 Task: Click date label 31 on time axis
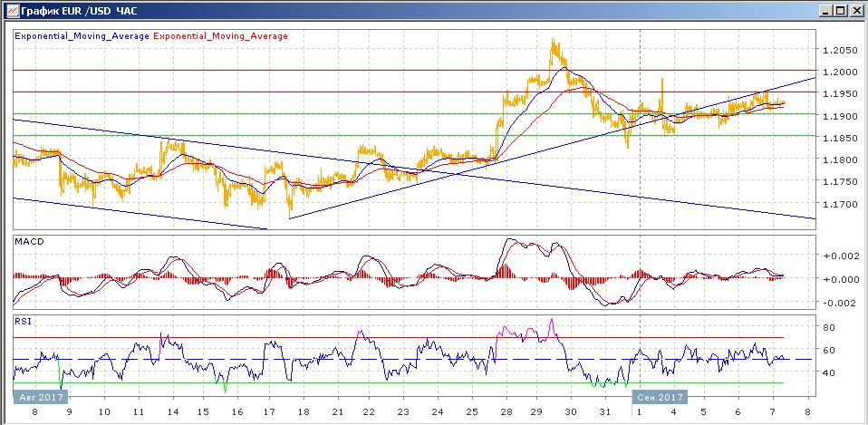(606, 412)
